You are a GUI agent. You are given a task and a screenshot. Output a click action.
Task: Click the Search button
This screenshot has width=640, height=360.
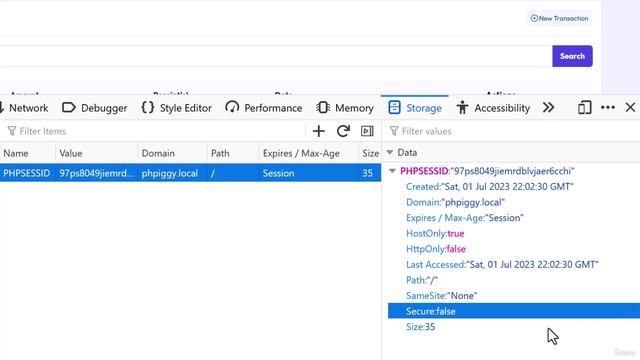(x=572, y=56)
